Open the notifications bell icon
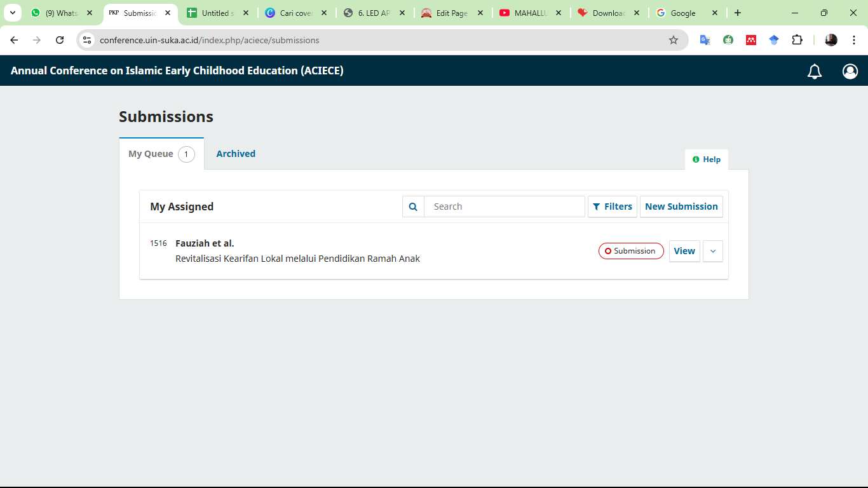Viewport: 868px width, 488px height. tap(814, 71)
